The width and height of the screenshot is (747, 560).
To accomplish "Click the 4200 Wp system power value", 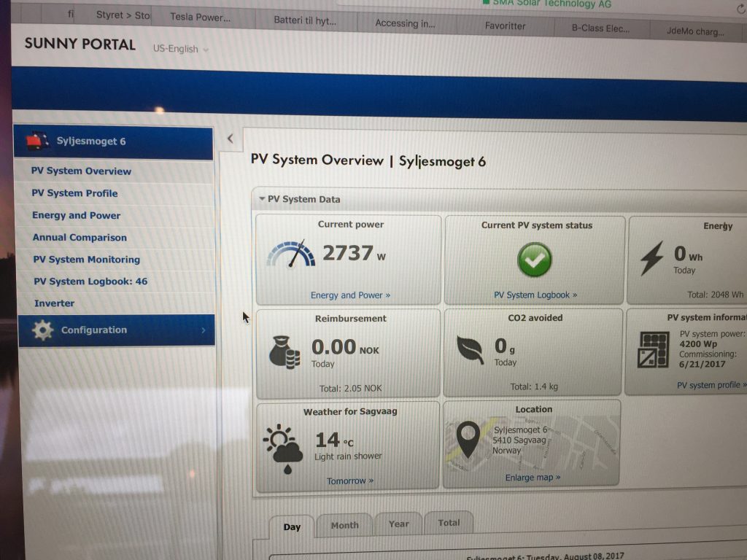I will 698,344.
